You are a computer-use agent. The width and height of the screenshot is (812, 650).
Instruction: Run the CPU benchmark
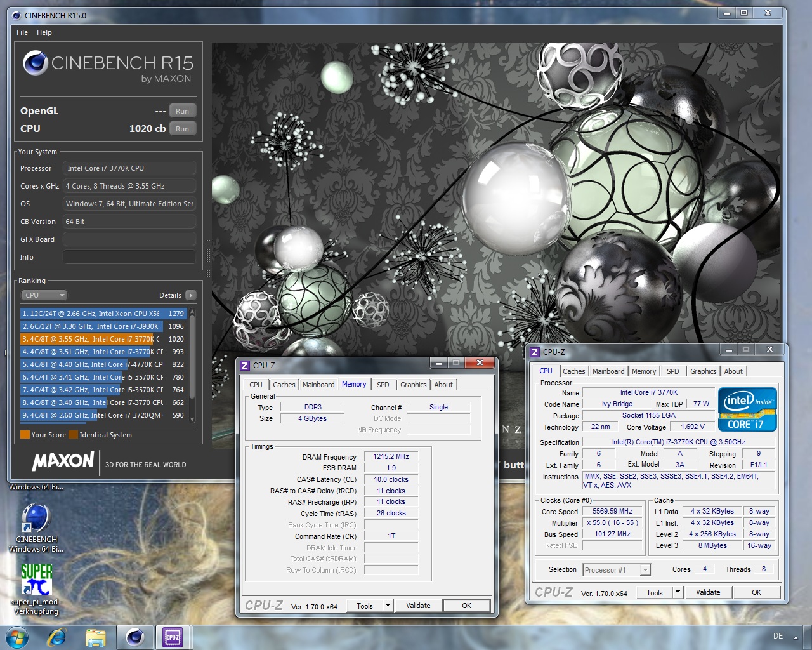(x=182, y=129)
